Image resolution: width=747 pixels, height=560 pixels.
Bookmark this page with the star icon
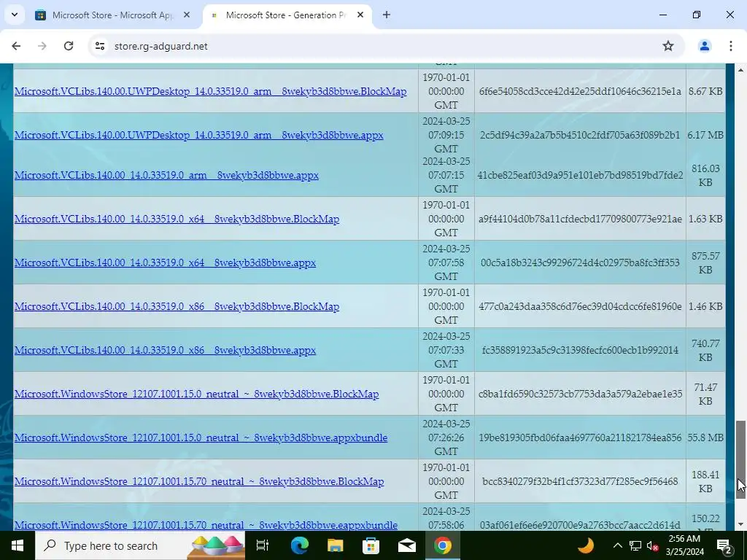pos(668,46)
